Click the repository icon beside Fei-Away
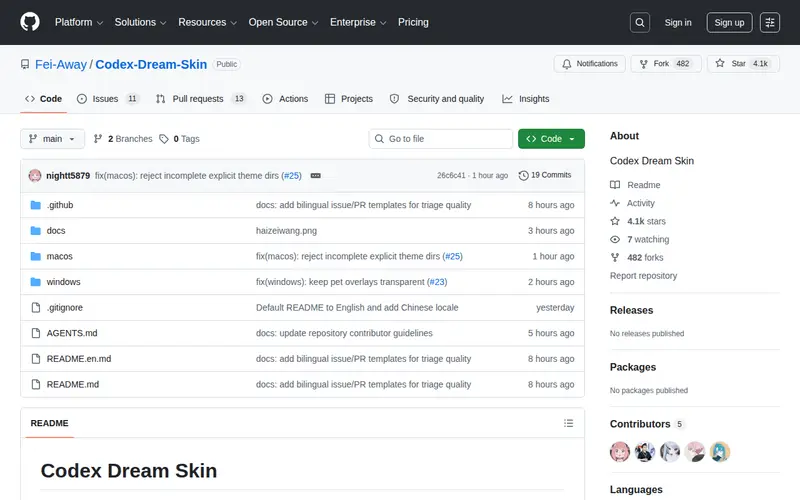This screenshot has width=800, height=500. pyautogui.click(x=25, y=64)
